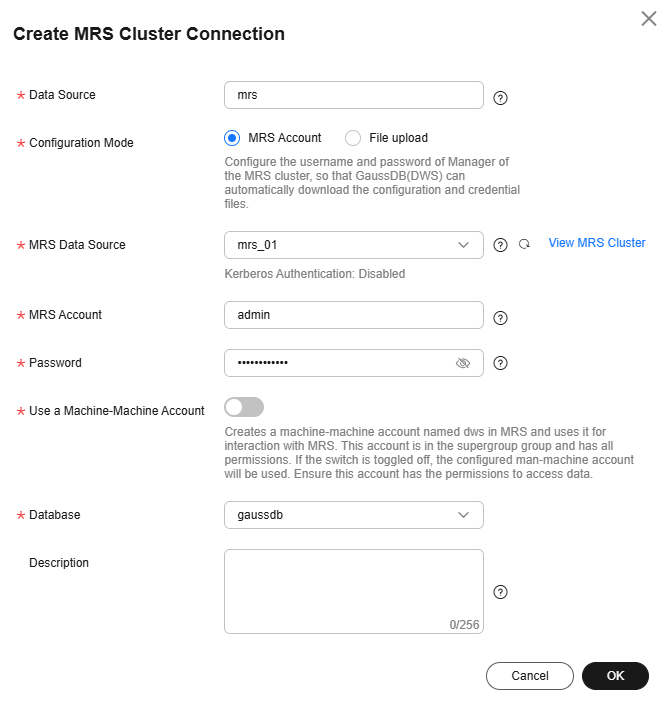Close the Create MRS Cluster Connection dialog
663x707 pixels.
tap(649, 18)
